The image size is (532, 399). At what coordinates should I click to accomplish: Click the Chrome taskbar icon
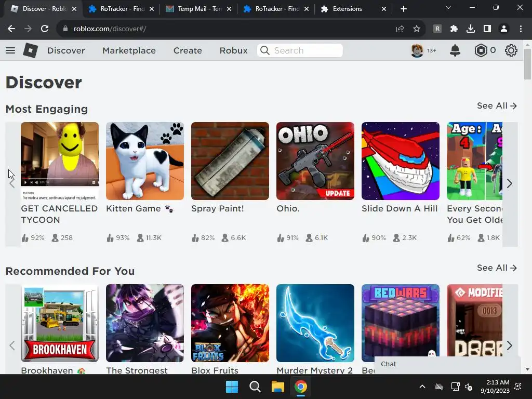click(300, 387)
